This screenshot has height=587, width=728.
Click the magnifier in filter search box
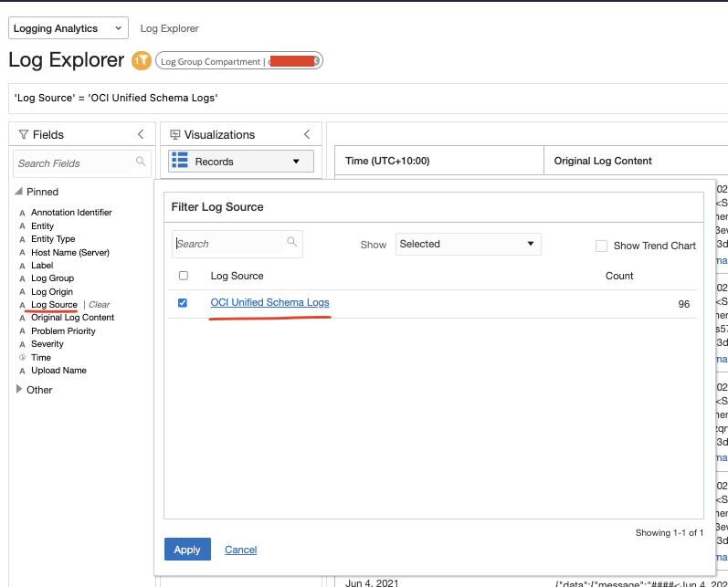point(291,241)
